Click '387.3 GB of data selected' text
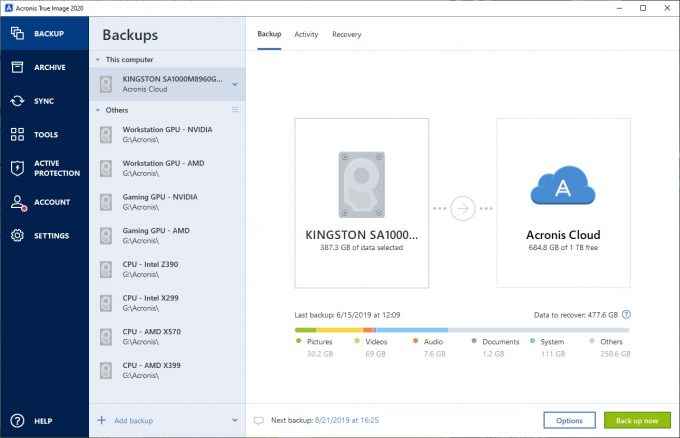 coord(362,248)
